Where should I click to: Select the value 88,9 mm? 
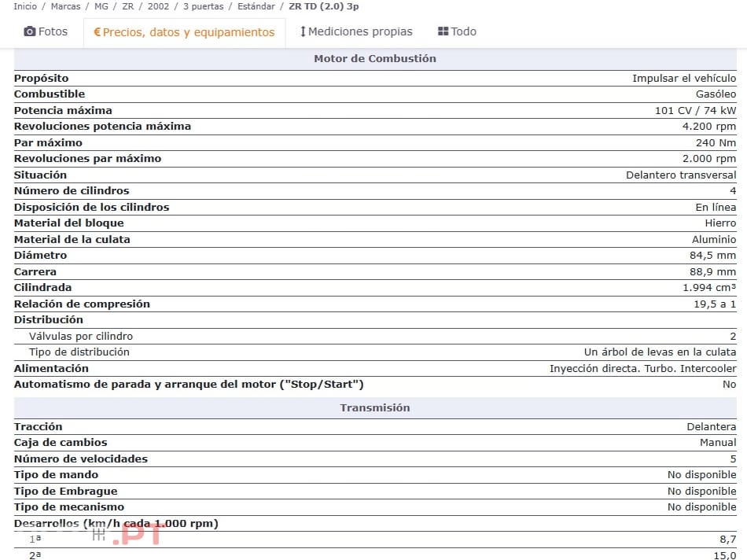click(x=712, y=272)
